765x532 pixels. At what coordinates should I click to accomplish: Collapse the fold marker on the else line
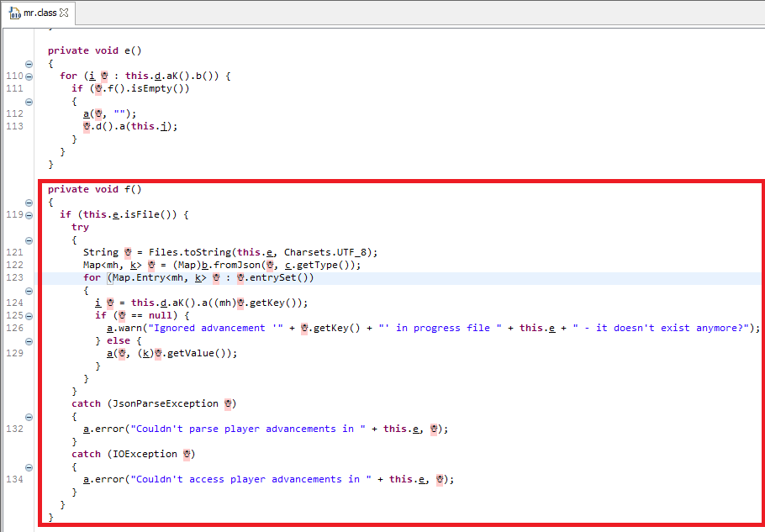pos(29,341)
